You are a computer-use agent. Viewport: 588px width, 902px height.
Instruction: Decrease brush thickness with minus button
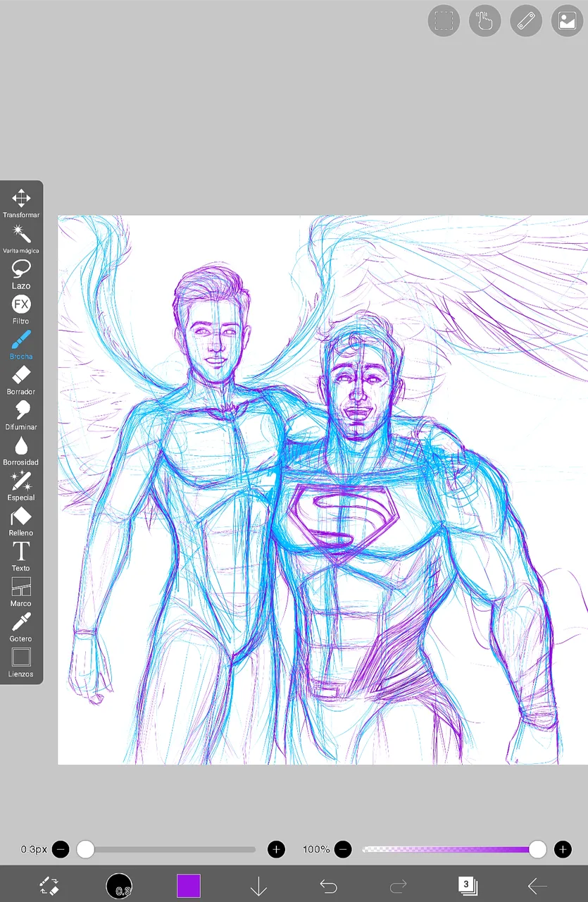(61, 849)
